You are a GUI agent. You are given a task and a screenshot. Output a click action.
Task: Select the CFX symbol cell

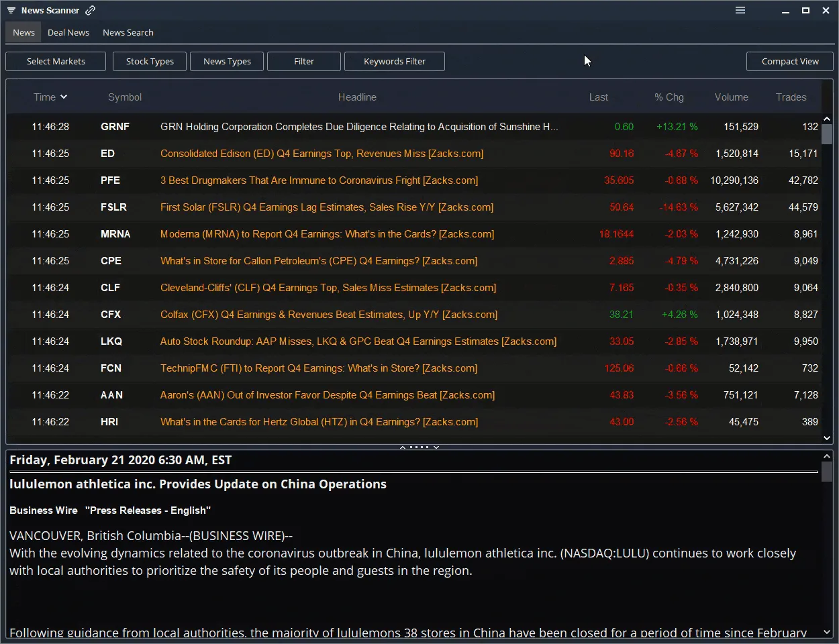tap(111, 315)
